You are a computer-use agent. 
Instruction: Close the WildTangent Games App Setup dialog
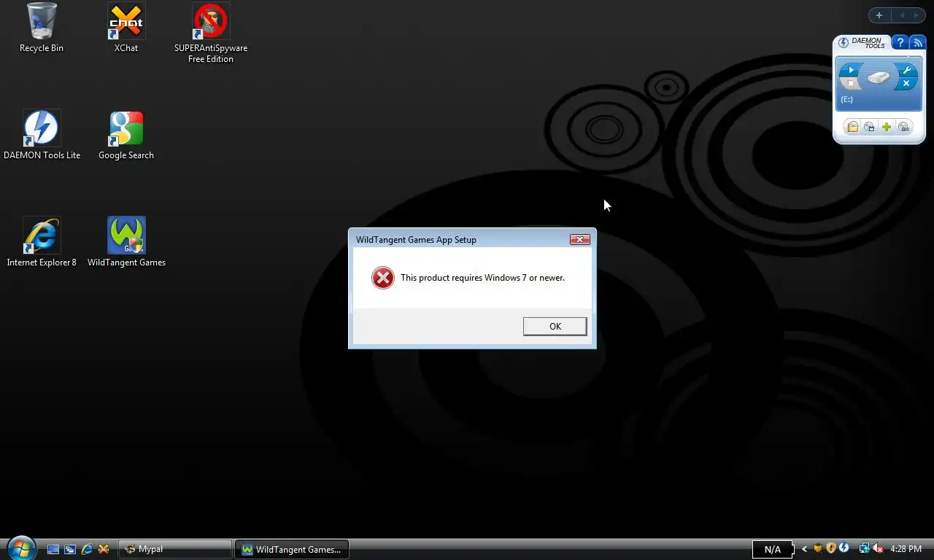(x=579, y=239)
